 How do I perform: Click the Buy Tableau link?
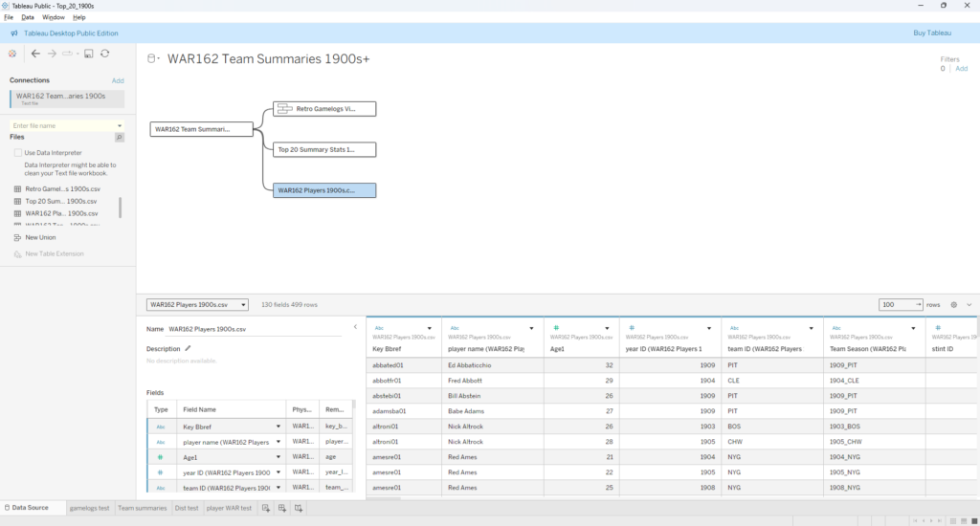[x=932, y=33]
